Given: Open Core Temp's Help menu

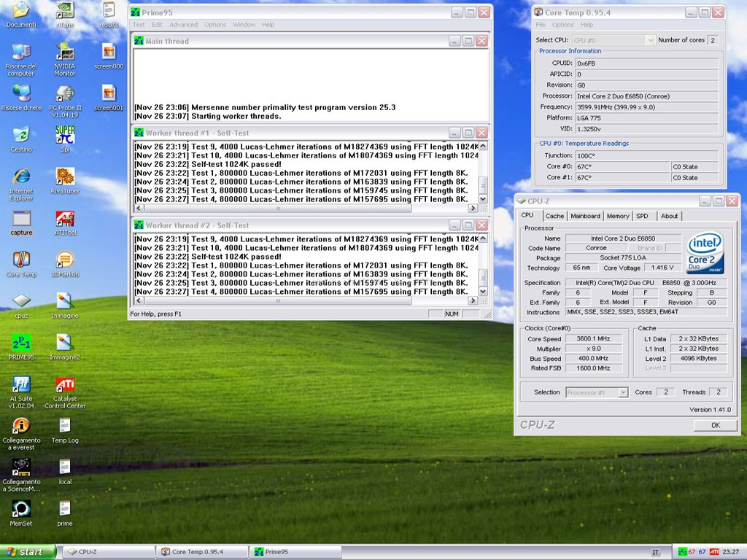Looking at the screenshot, I should coord(587,25).
